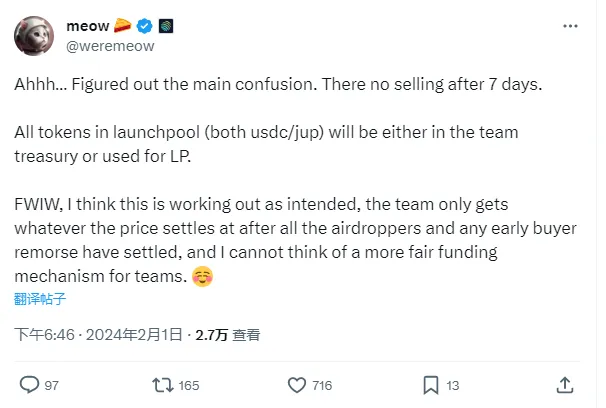Repost this tweet using the retweet icon

coord(158,384)
